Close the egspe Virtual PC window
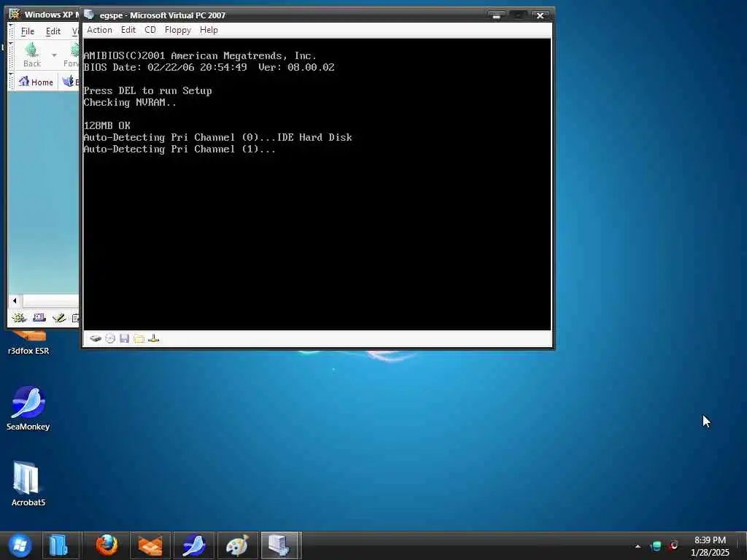This screenshot has width=747, height=560. click(541, 16)
